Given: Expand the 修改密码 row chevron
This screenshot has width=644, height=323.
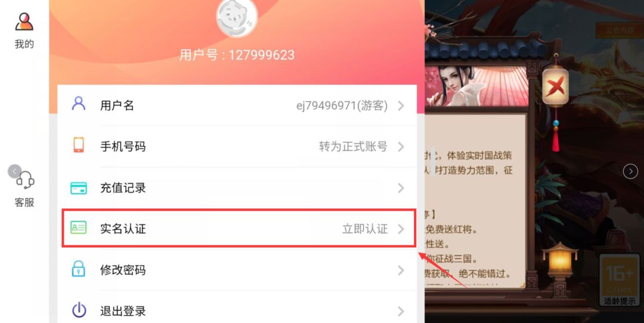Looking at the screenshot, I should tap(401, 270).
